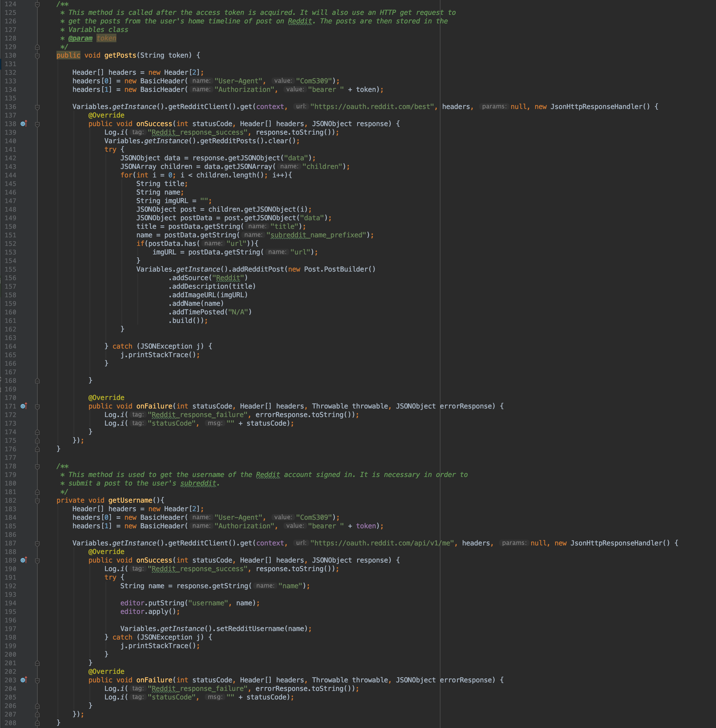Click the override gutter icon on line 189

point(24,560)
